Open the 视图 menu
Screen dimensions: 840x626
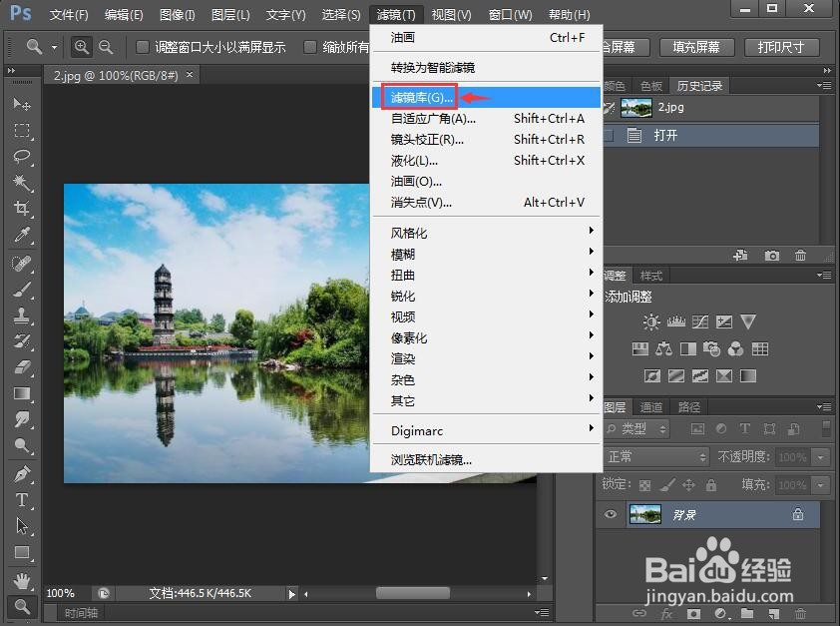click(x=450, y=14)
